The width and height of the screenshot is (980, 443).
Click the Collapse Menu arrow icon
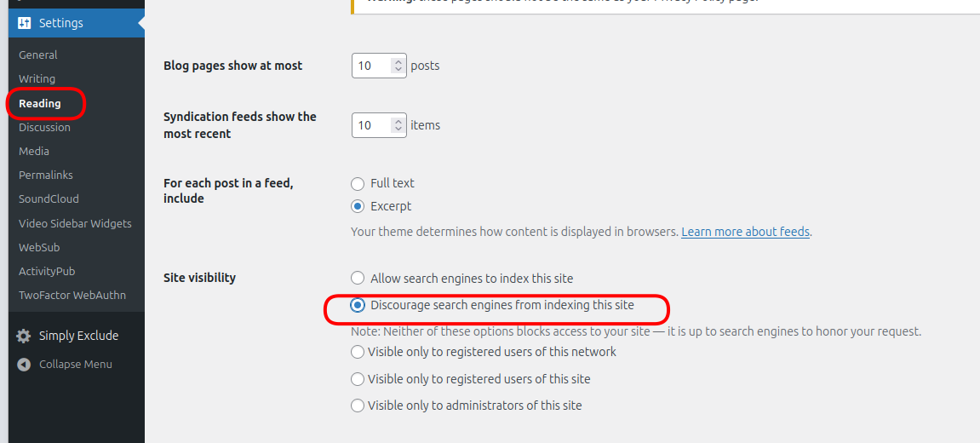[x=24, y=364]
